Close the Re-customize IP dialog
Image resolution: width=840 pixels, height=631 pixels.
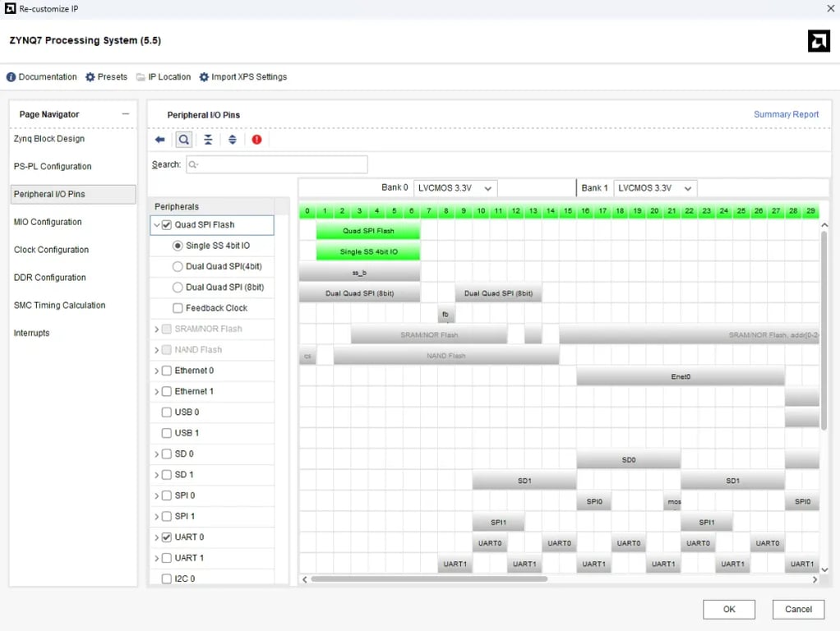830,8
